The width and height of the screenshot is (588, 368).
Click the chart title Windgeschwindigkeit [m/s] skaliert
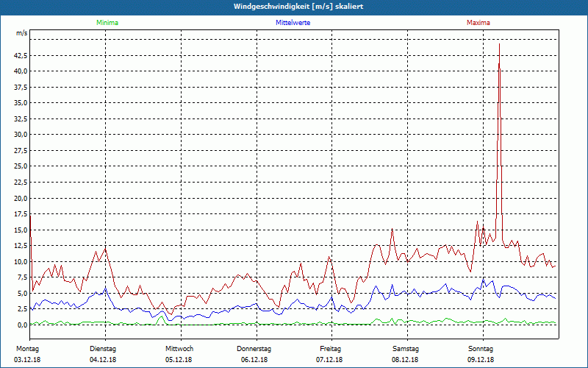point(298,7)
